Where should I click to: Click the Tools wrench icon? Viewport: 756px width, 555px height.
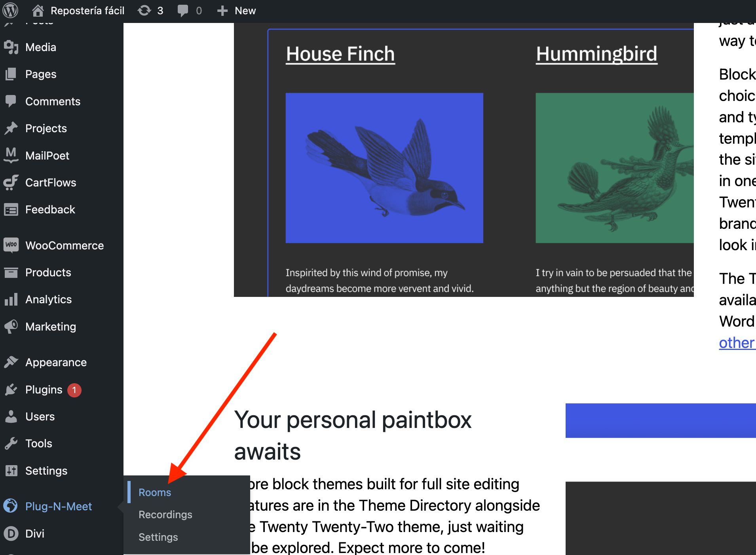coord(11,443)
